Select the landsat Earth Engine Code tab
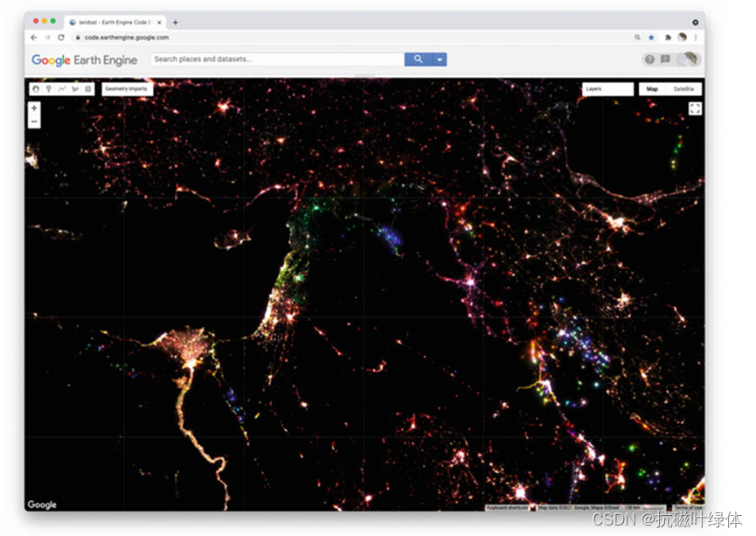Screen dimensions: 756x536 (115, 22)
